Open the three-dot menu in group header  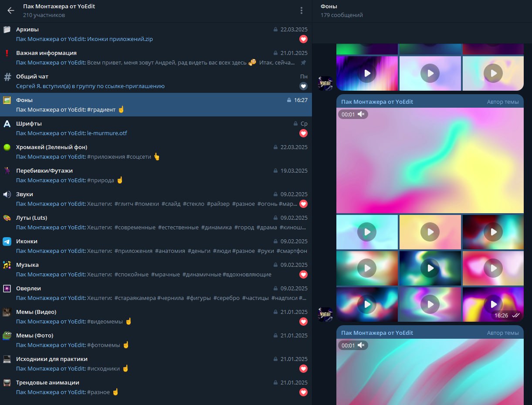click(302, 11)
